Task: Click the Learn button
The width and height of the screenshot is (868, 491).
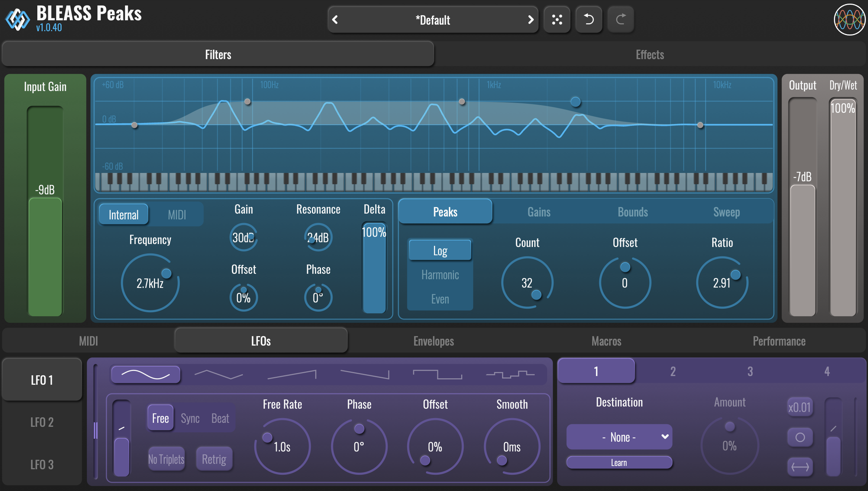Action: coord(619,462)
